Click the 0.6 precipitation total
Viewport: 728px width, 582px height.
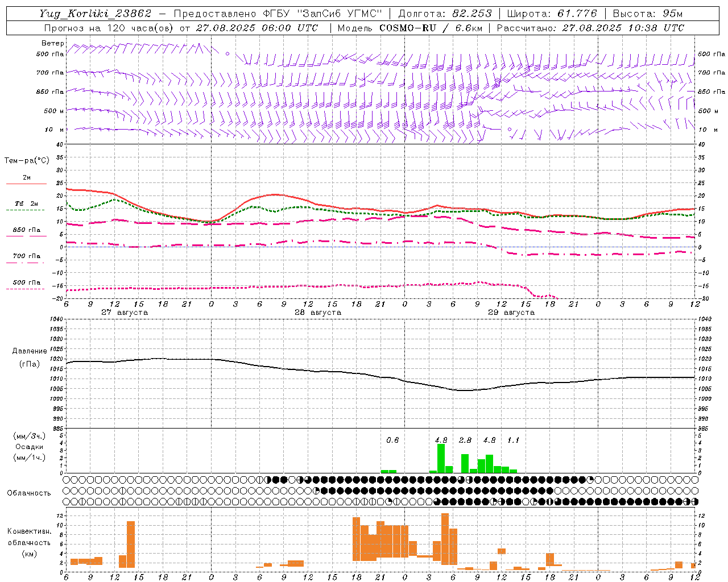click(392, 440)
